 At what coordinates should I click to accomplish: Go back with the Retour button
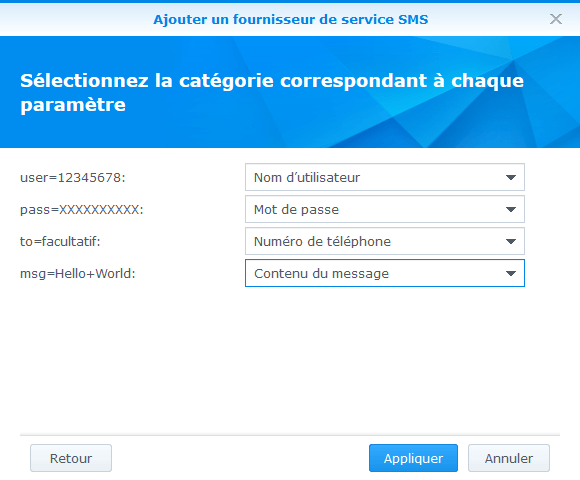click(71, 458)
